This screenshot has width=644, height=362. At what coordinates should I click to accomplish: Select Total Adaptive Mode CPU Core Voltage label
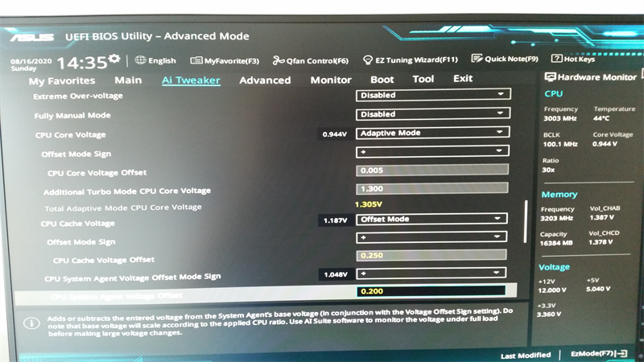(123, 208)
